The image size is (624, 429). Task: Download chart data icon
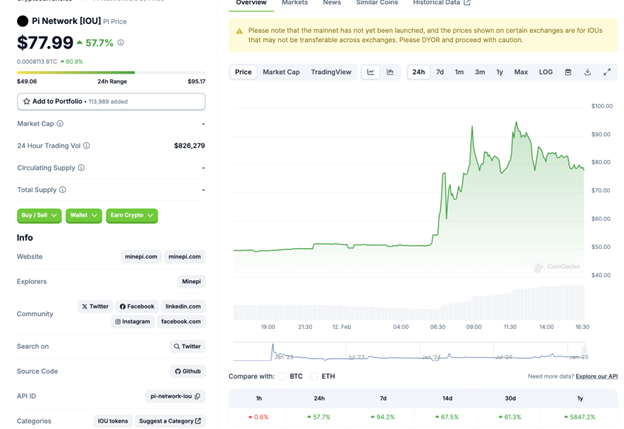(587, 72)
